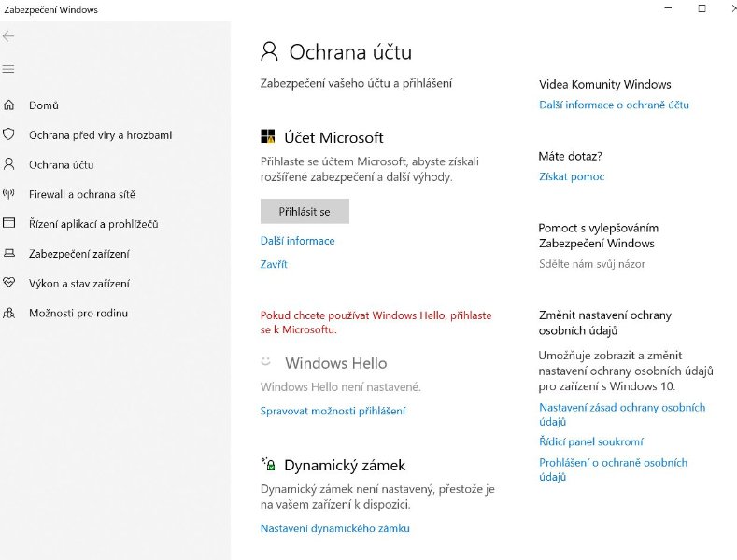Open Nastavení zásad ochrany osobních údajů link
The width and height of the screenshot is (737, 560).
point(622,414)
